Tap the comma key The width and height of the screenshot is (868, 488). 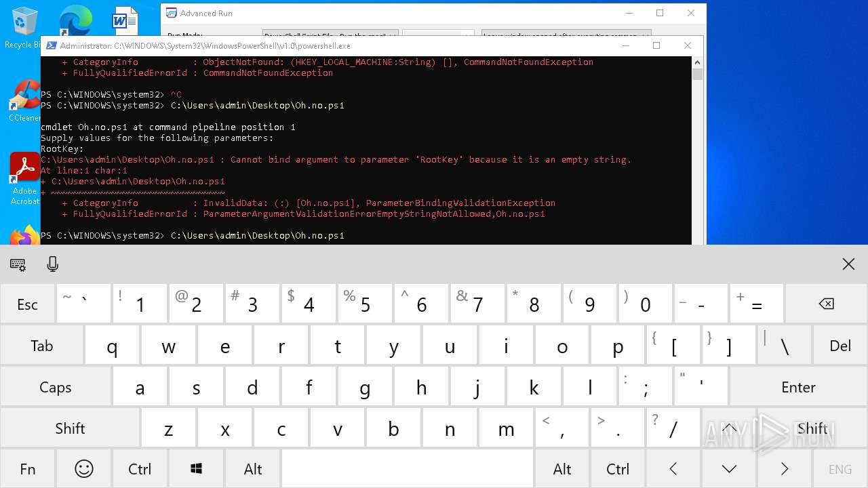[562, 428]
